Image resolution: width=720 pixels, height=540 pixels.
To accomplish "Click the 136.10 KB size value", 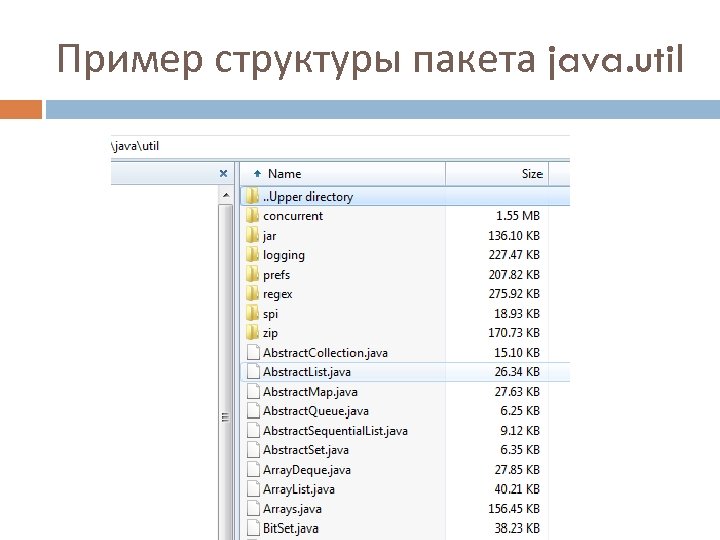I will click(514, 236).
